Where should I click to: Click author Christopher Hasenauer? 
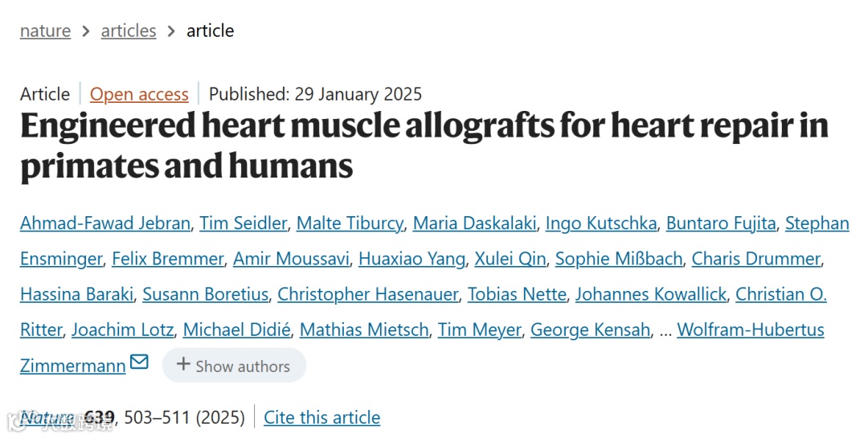pos(367,294)
